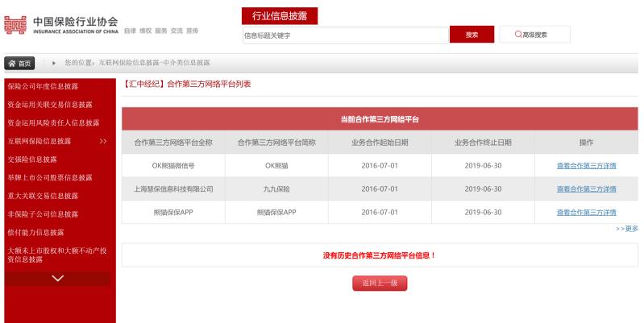Click the magnifier icon in 高级搜索
This screenshot has width=644, height=323.
(518, 35)
